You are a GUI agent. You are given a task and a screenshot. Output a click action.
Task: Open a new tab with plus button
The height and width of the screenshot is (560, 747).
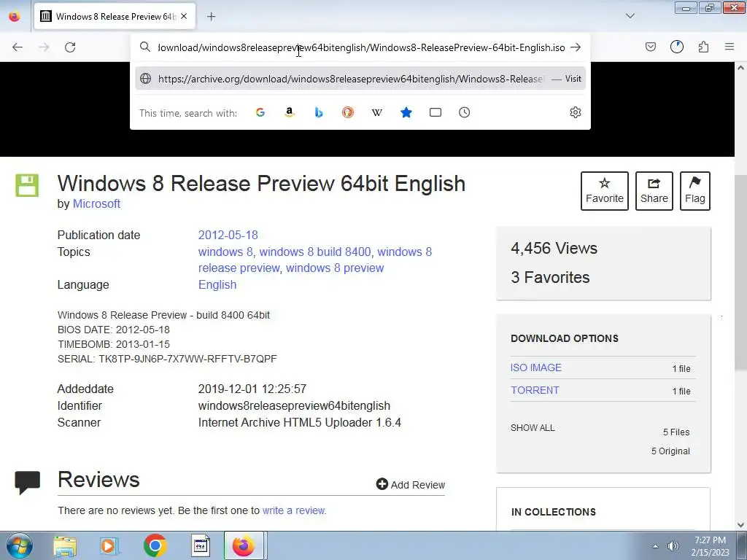click(211, 17)
